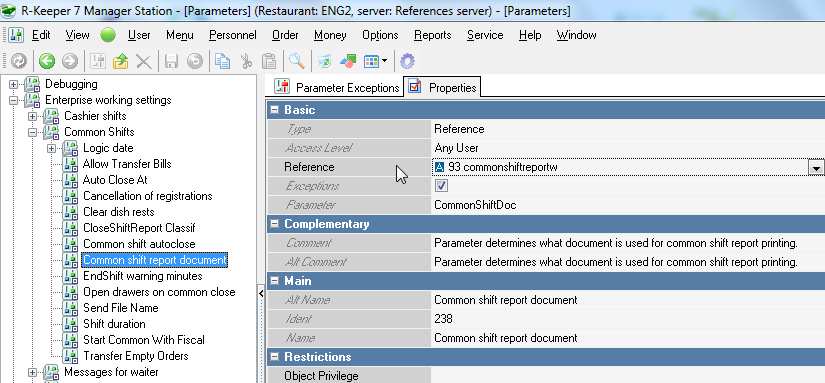Collapse the Enterprise working settings node
The width and height of the screenshot is (825, 383).
tap(13, 100)
